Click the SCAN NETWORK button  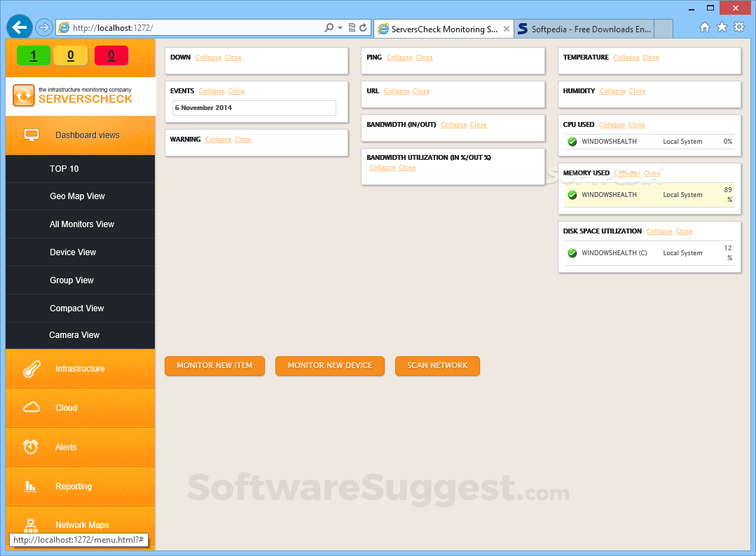[437, 365]
